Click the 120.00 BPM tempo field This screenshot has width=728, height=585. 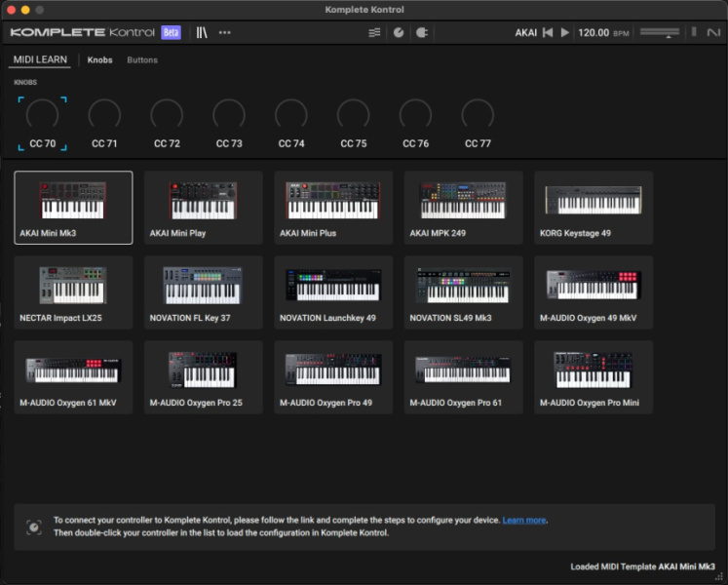[x=603, y=33]
